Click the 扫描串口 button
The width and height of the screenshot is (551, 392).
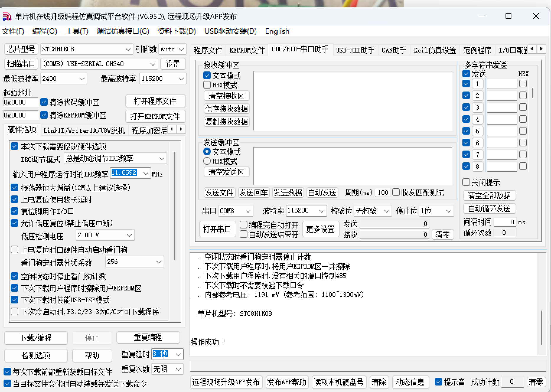click(x=21, y=64)
